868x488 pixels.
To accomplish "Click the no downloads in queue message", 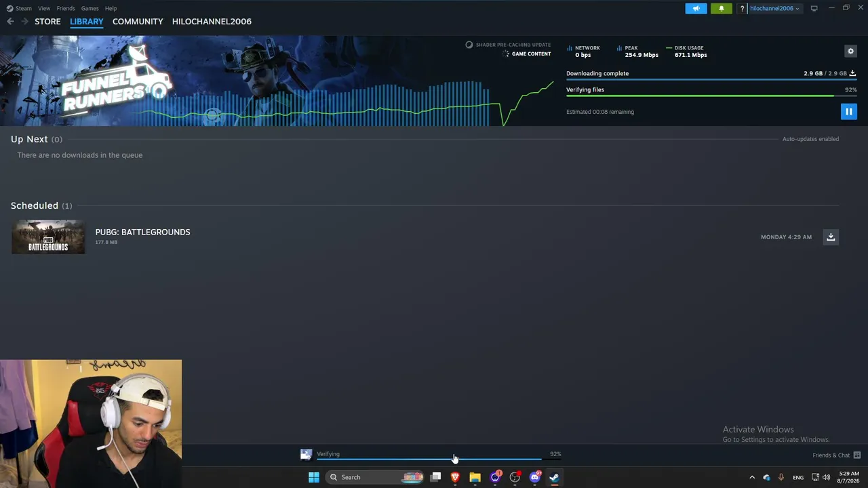I will tap(80, 155).
